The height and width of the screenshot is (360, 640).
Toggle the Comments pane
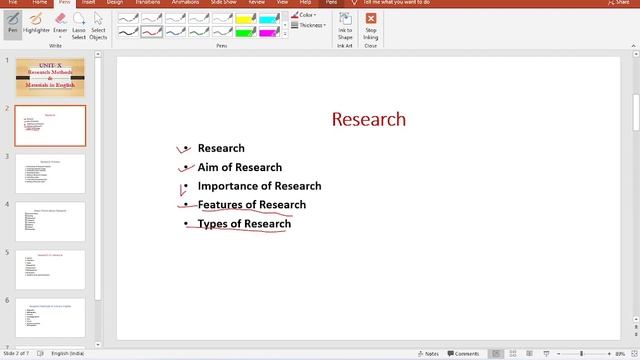tap(463, 354)
